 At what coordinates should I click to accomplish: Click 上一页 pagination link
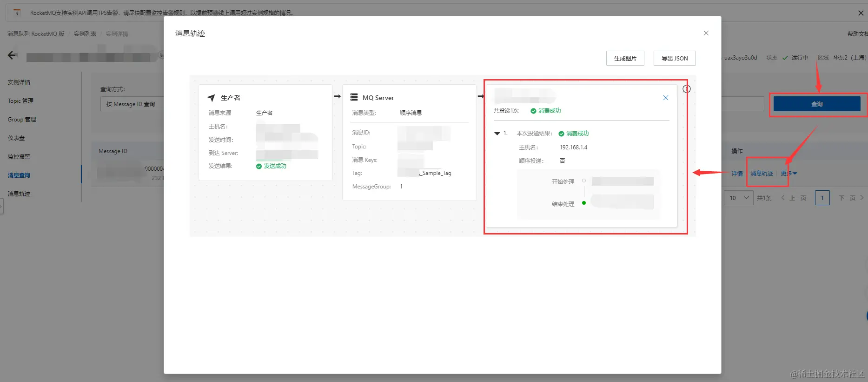[x=794, y=198]
